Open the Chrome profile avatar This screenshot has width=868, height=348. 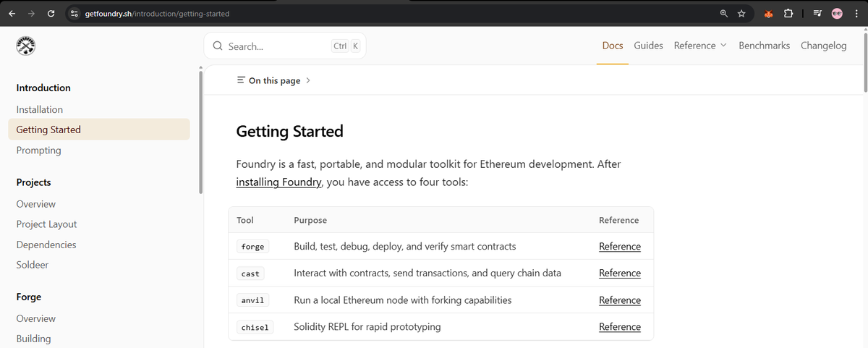[x=838, y=14]
